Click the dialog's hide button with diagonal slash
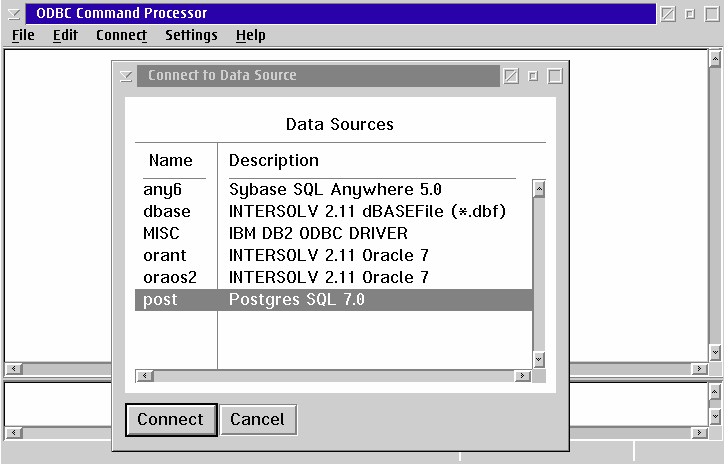 pyautogui.click(x=511, y=76)
